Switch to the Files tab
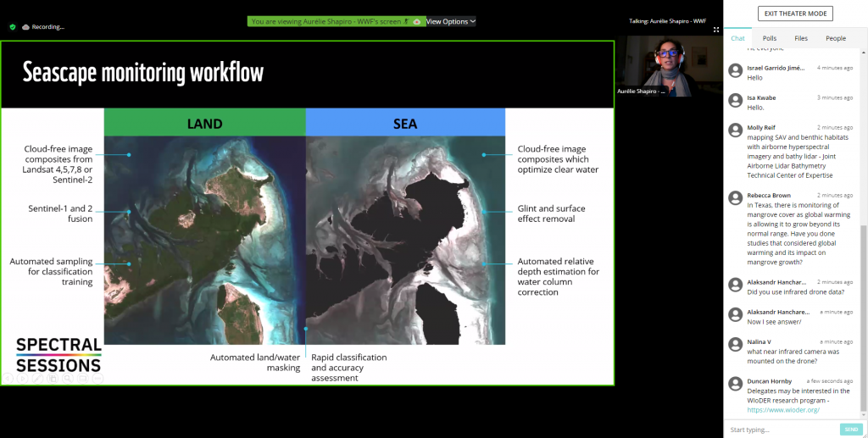 tap(800, 38)
